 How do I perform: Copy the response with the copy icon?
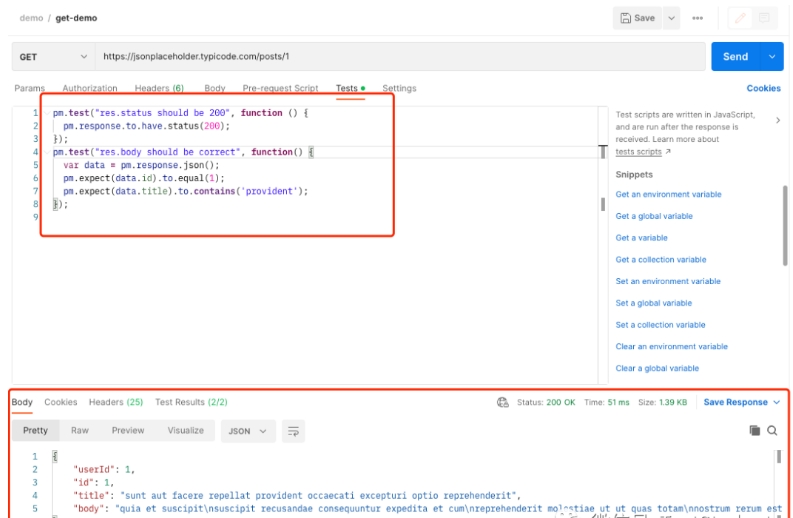point(755,430)
